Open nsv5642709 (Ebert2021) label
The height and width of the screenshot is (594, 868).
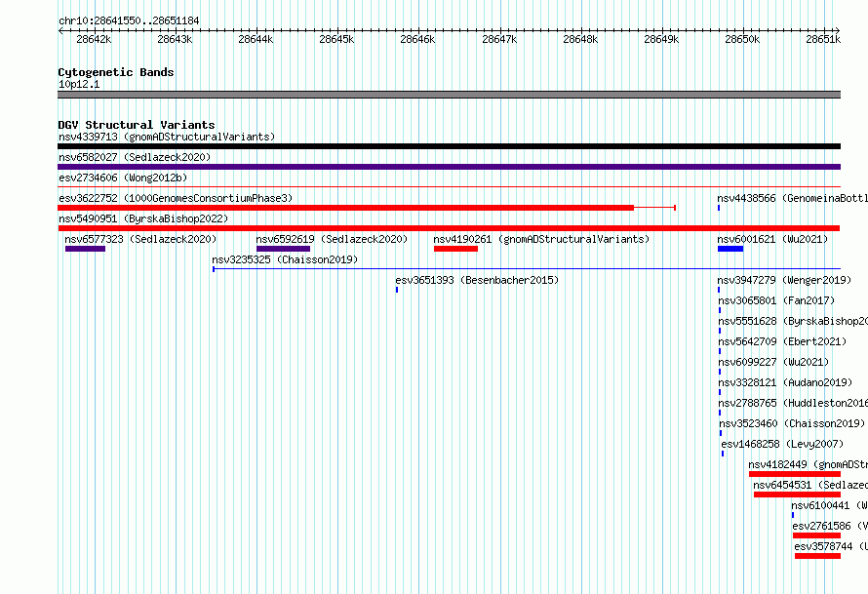(x=782, y=341)
